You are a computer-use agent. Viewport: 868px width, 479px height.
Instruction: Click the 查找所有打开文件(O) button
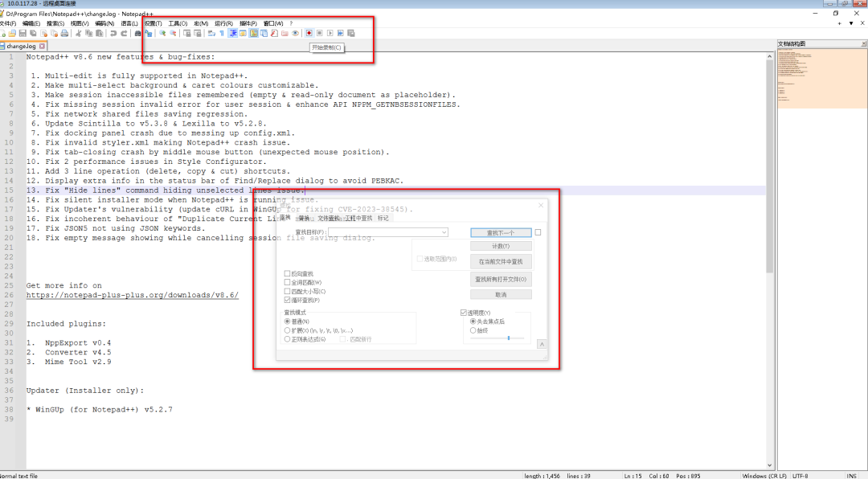(x=501, y=279)
